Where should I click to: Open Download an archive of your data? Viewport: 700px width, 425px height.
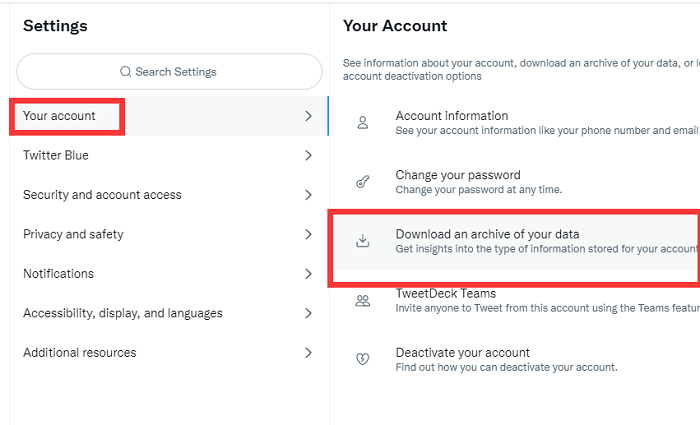(487, 235)
